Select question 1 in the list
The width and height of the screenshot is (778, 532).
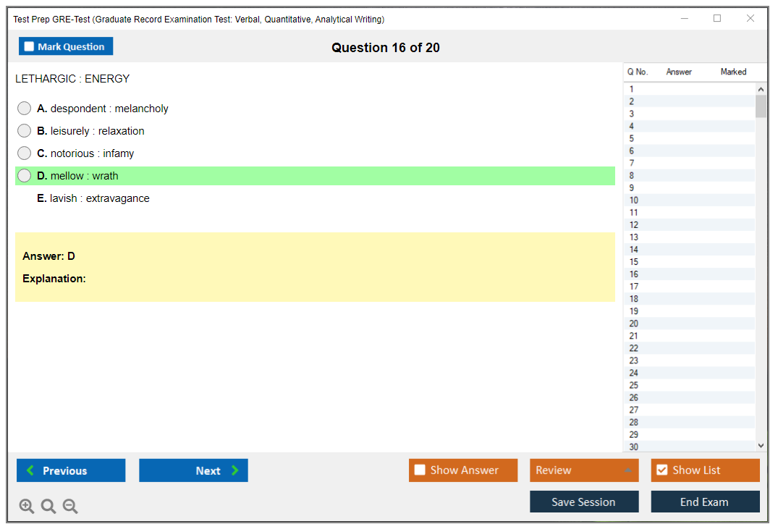pos(632,89)
